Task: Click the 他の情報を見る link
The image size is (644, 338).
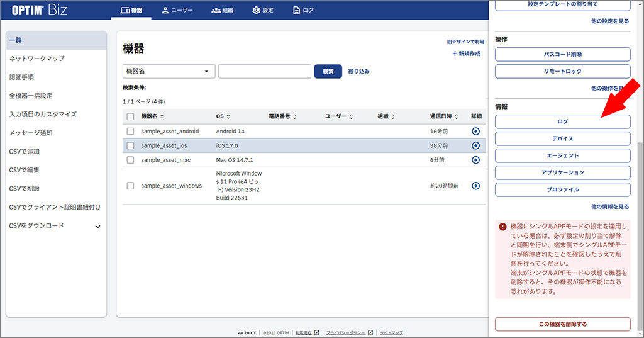Action: pos(610,206)
